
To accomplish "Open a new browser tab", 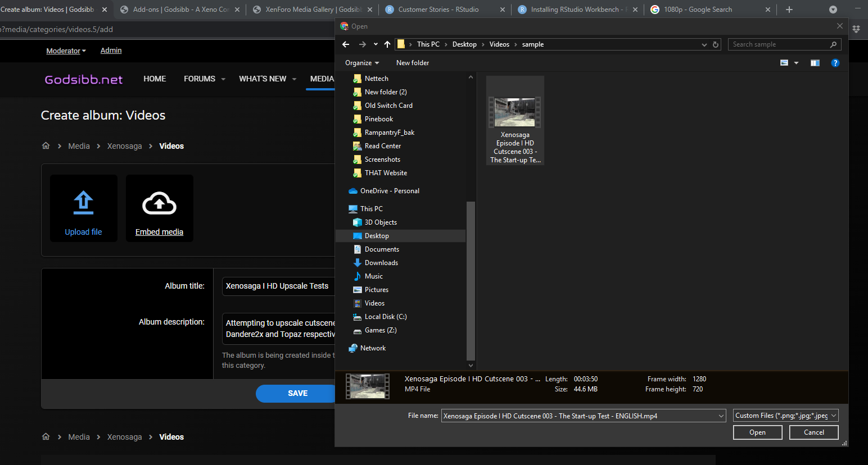I will pos(789,10).
